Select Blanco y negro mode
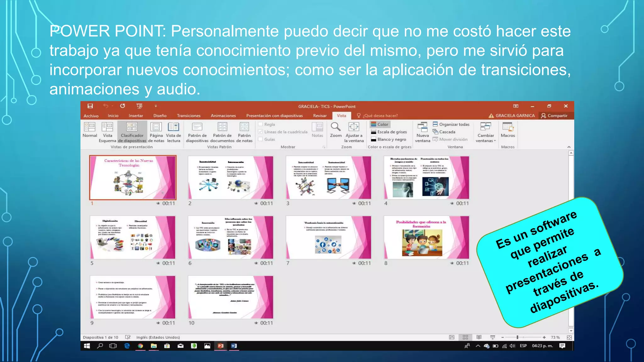644x362 pixels. [389, 139]
